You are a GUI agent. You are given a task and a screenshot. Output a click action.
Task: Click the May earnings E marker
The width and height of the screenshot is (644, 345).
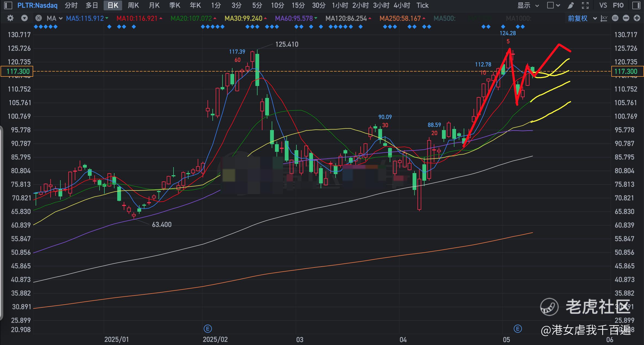pyautogui.click(x=518, y=329)
